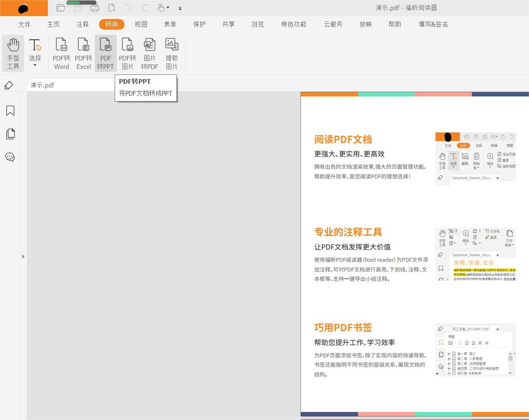
Task: Click the 巧用PDF书签 heading in document
Action: pos(343,327)
